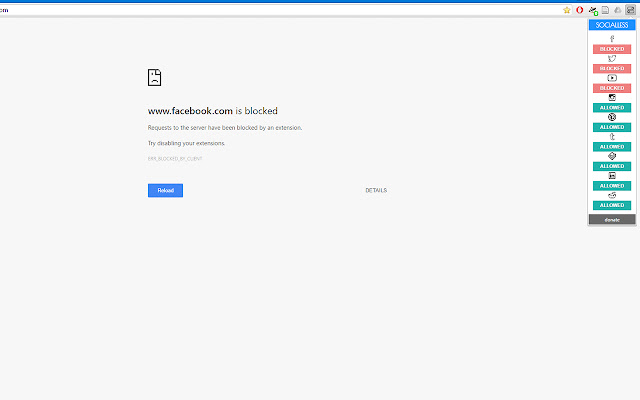Click the LinkedIn square icon

click(612, 176)
